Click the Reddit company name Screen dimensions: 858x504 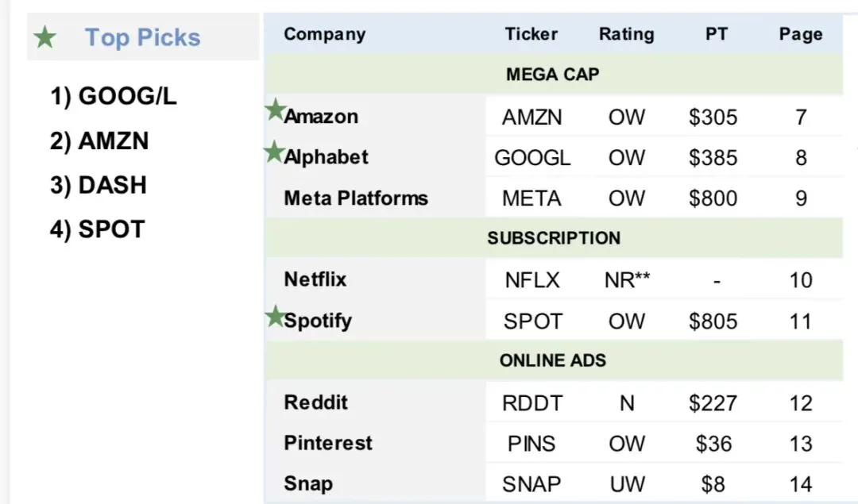click(x=316, y=402)
